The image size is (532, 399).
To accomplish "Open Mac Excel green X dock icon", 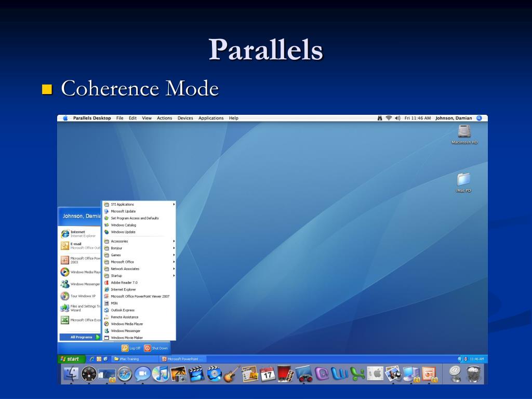I will [x=357, y=374].
